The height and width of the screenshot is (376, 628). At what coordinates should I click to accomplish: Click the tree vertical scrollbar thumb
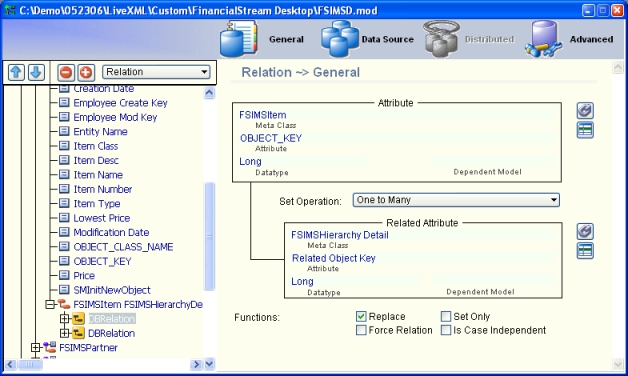[209, 236]
